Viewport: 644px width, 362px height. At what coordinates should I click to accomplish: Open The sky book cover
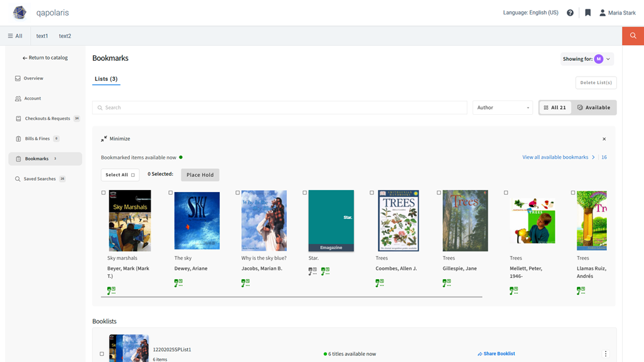(x=197, y=220)
